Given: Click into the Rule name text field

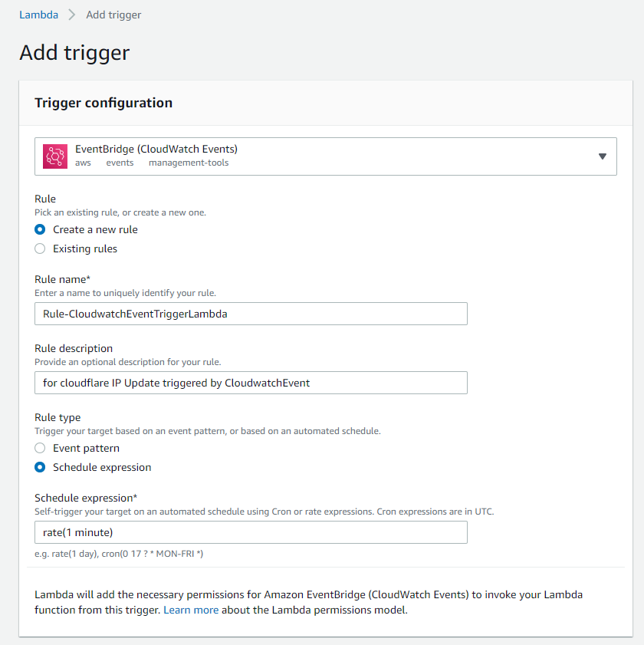Looking at the screenshot, I should (251, 314).
